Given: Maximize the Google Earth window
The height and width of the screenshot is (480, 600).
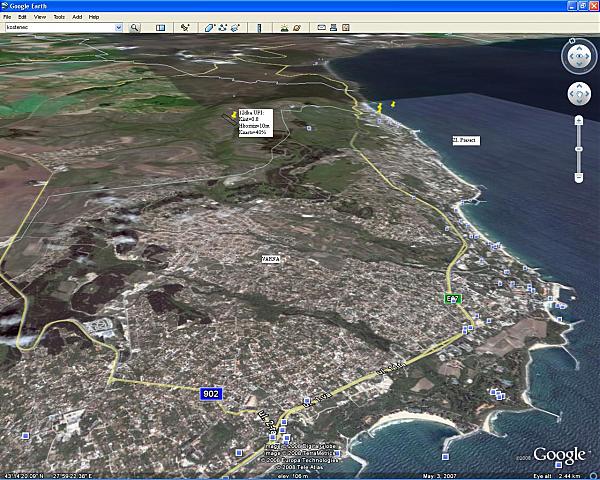Looking at the screenshot, I should tap(583, 6).
